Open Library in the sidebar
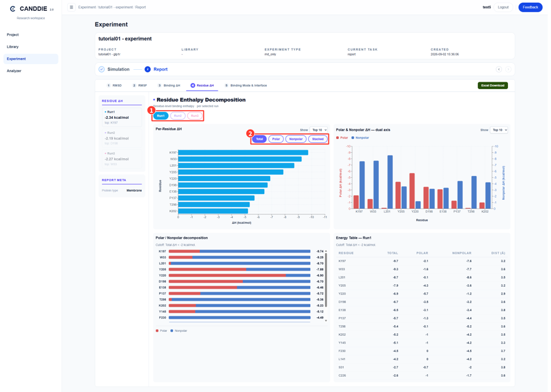This screenshot has width=551, height=392. (x=30, y=47)
